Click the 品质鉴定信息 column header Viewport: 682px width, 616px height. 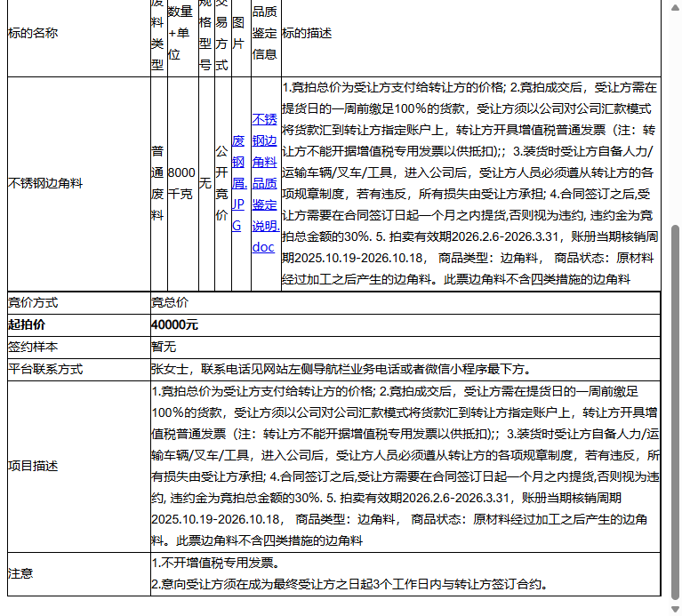coord(266,34)
